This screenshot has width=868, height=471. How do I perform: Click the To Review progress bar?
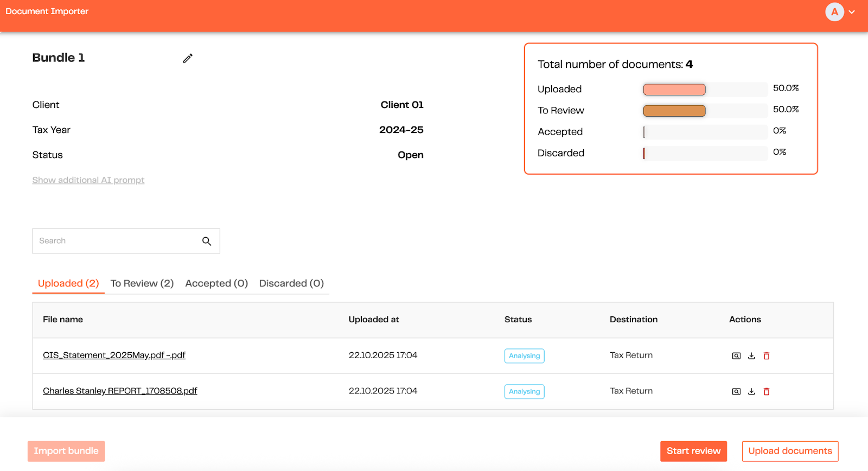coord(705,111)
